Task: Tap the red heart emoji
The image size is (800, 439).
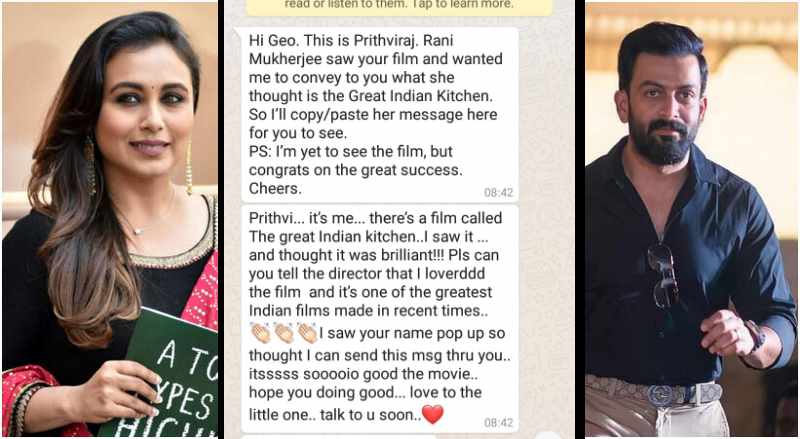Action: point(433,414)
